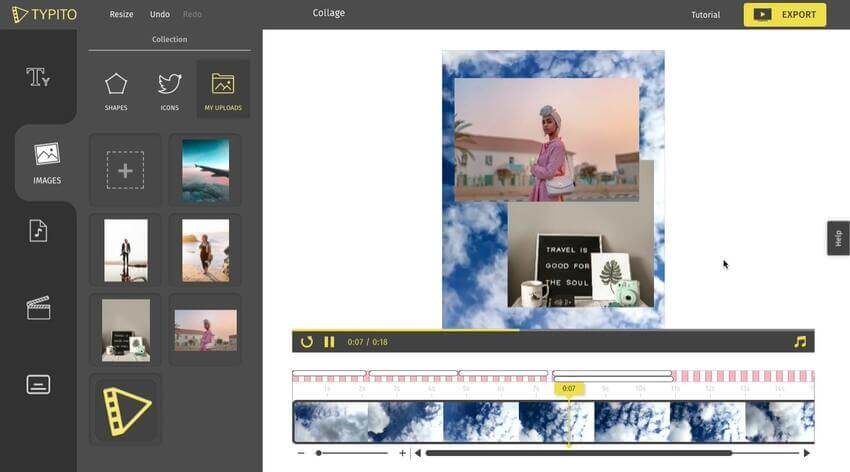
Task: Click the music icon on playback bar
Action: point(799,342)
